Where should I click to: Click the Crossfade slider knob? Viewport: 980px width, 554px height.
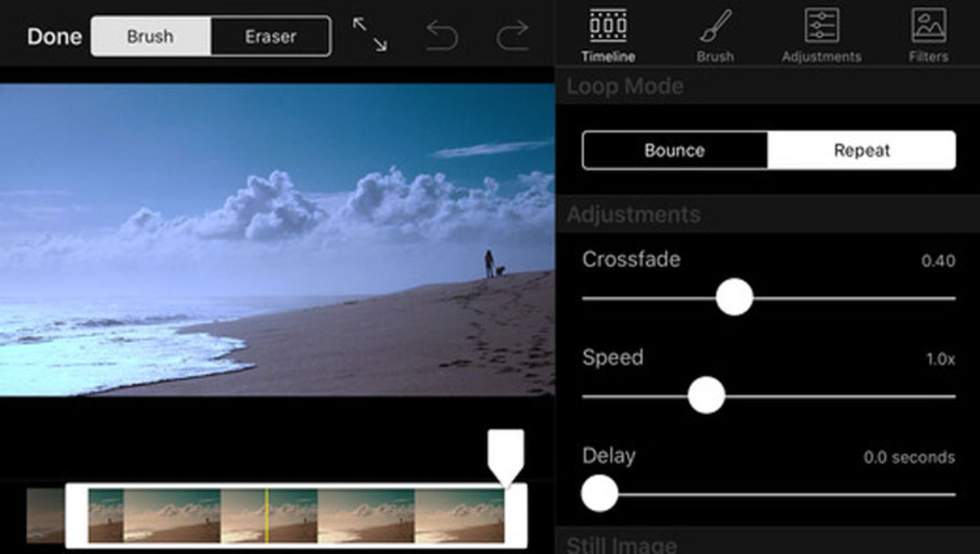[734, 297]
